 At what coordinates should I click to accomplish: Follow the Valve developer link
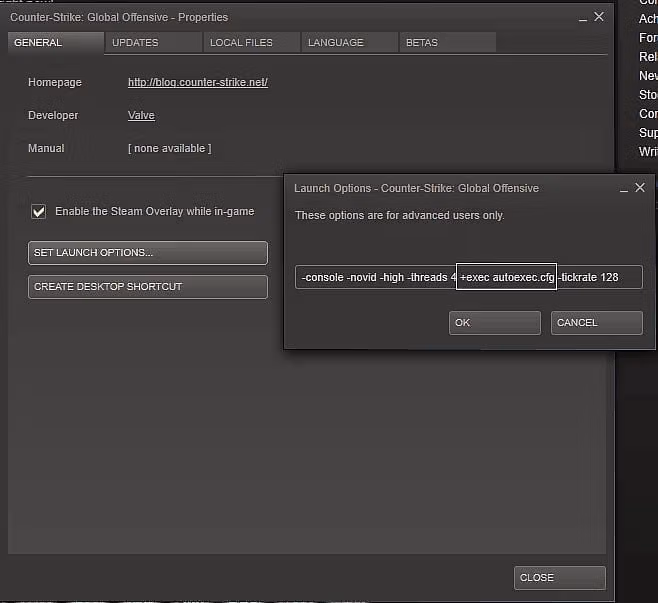click(141, 115)
